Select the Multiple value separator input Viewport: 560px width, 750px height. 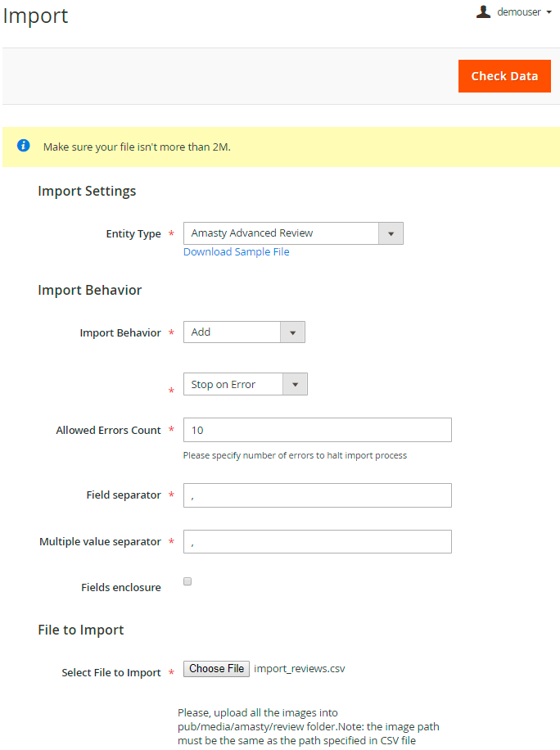coord(317,541)
